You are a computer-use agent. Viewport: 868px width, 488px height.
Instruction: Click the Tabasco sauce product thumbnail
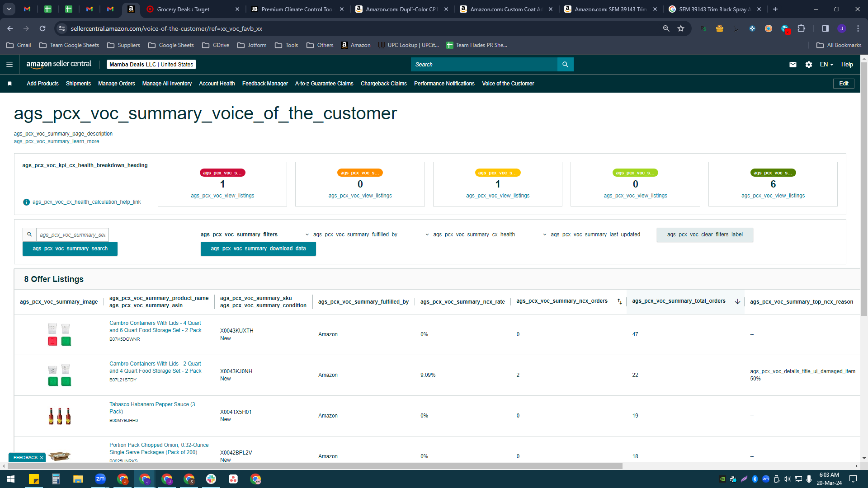[x=59, y=416]
